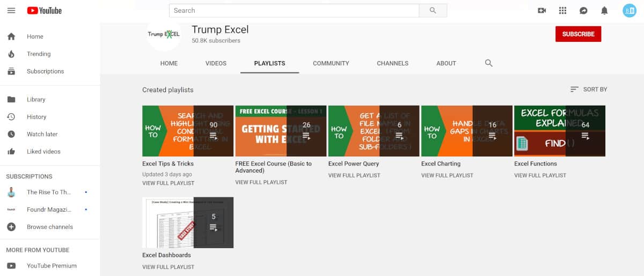Open the CHANNELS tab

click(393, 63)
